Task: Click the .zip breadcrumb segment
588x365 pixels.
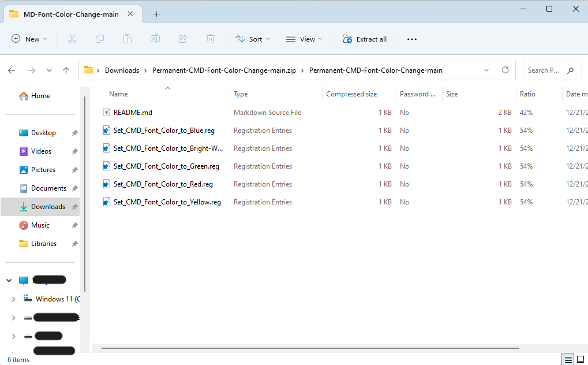Action: click(x=224, y=70)
